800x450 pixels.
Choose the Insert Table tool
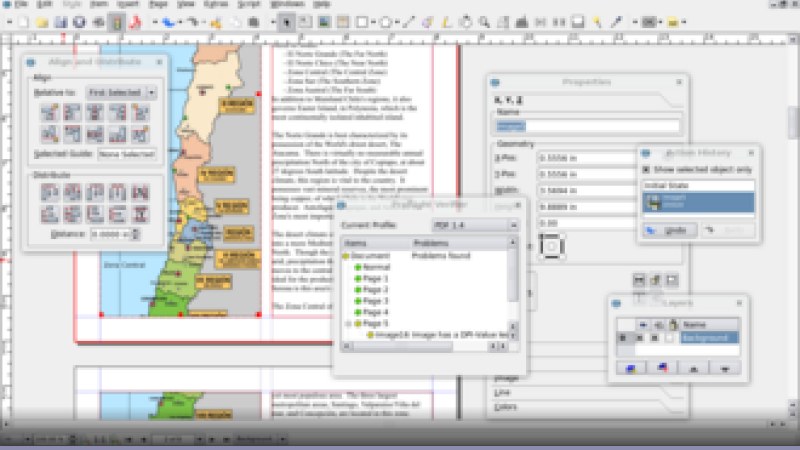coord(342,22)
